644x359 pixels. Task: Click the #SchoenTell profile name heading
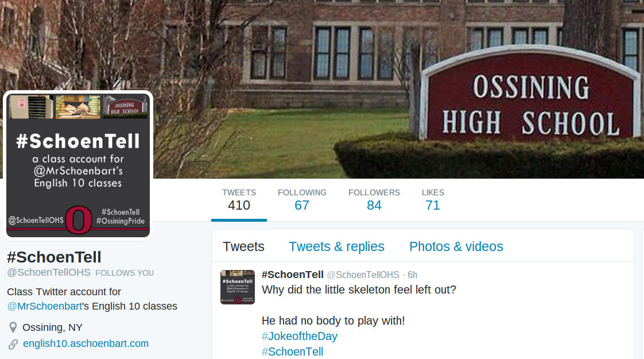point(54,257)
